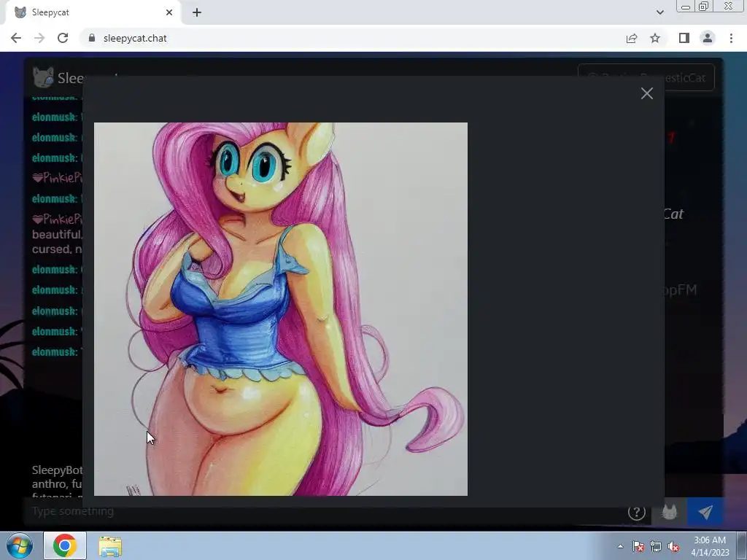Toggle Chrome side panel
Image resolution: width=747 pixels, height=560 pixels.
(684, 38)
